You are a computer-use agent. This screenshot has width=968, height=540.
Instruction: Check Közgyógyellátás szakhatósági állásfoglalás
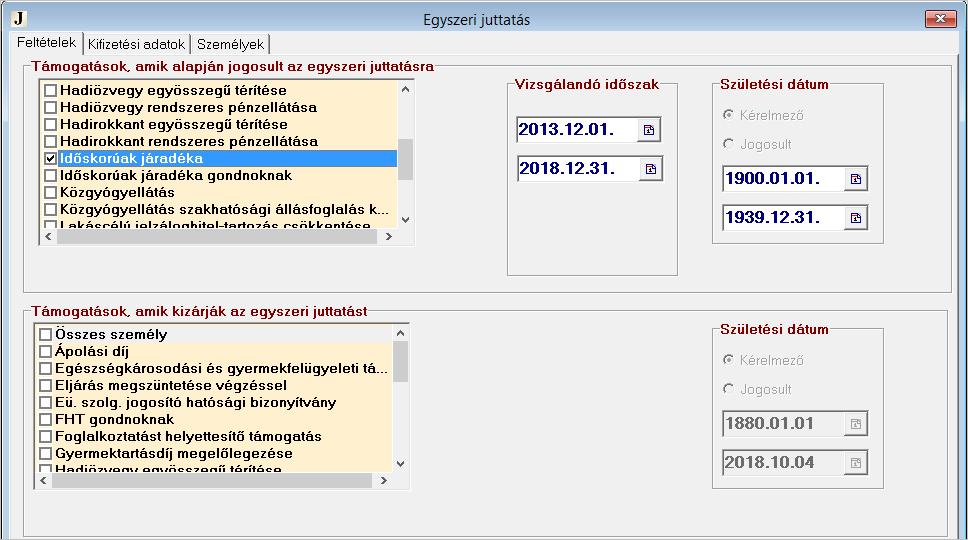pyautogui.click(x=51, y=209)
